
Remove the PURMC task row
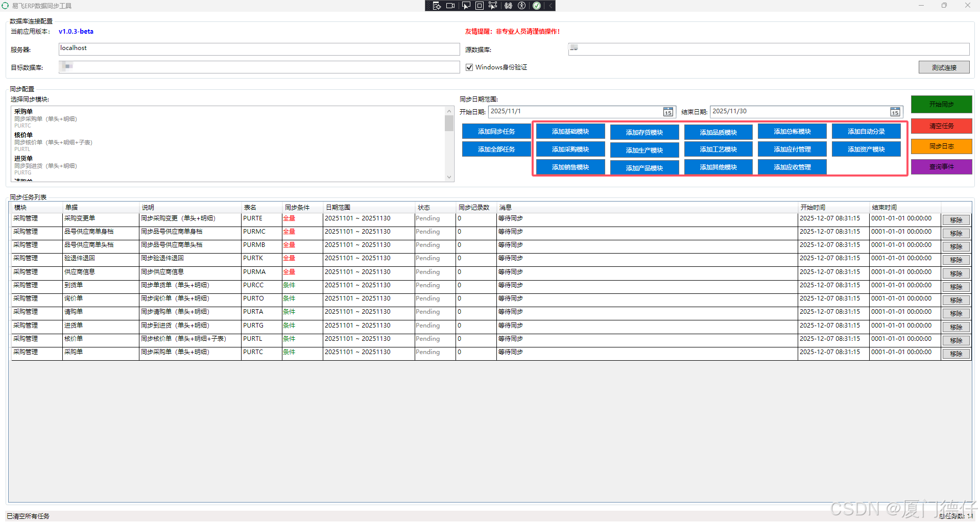(x=956, y=233)
